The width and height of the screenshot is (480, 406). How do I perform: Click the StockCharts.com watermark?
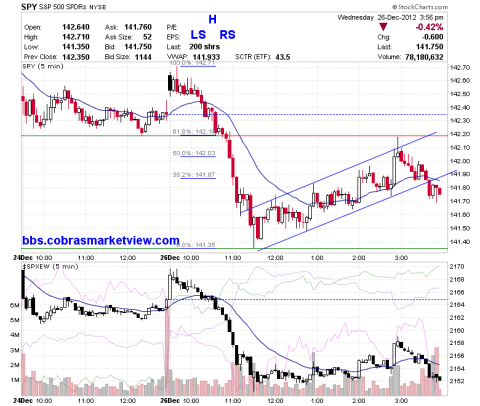click(420, 7)
